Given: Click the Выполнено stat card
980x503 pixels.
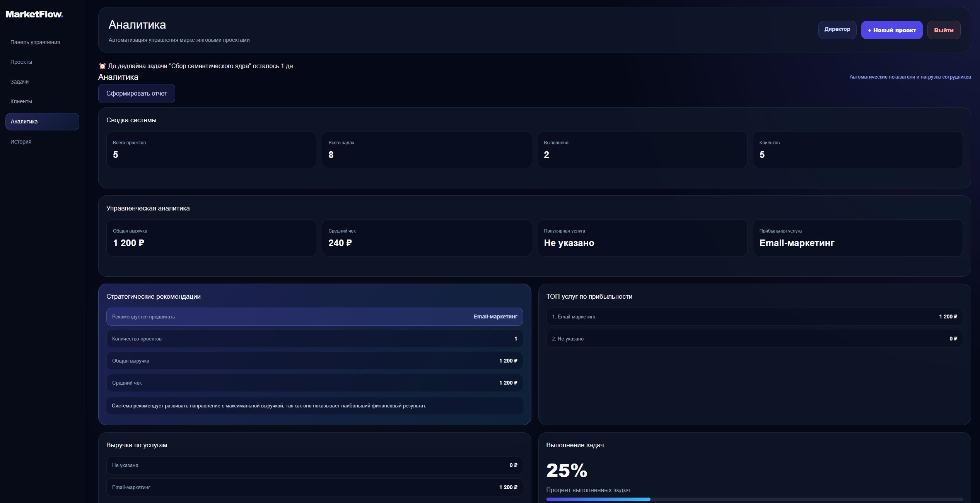Looking at the screenshot, I should click(642, 150).
